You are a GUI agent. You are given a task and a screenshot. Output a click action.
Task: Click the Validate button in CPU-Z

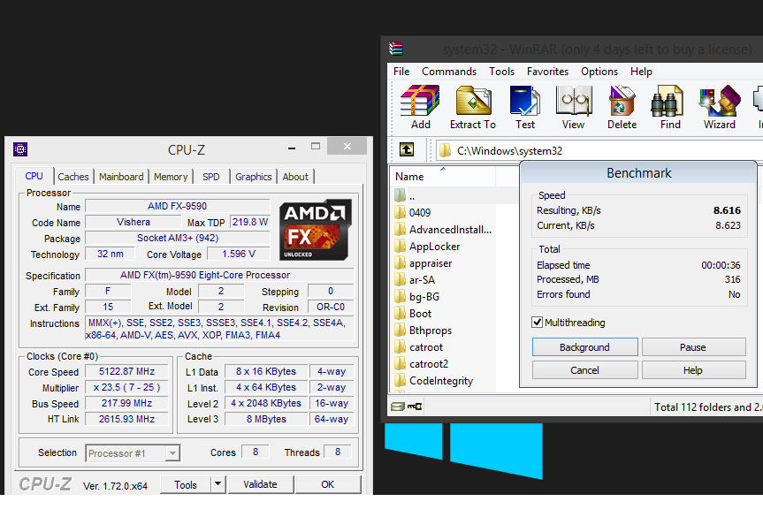click(260, 484)
